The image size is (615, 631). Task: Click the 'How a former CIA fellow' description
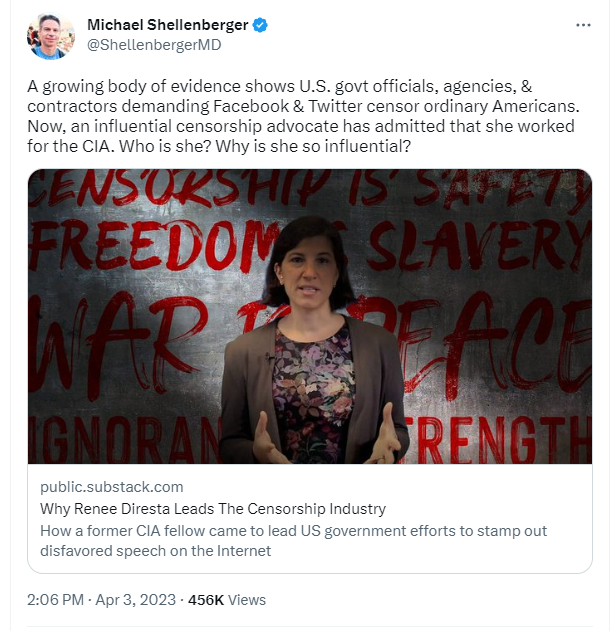tap(293, 540)
